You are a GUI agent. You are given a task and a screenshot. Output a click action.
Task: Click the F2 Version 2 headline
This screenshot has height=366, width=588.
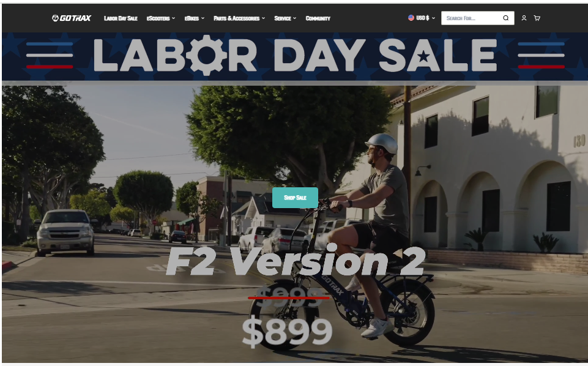296,260
